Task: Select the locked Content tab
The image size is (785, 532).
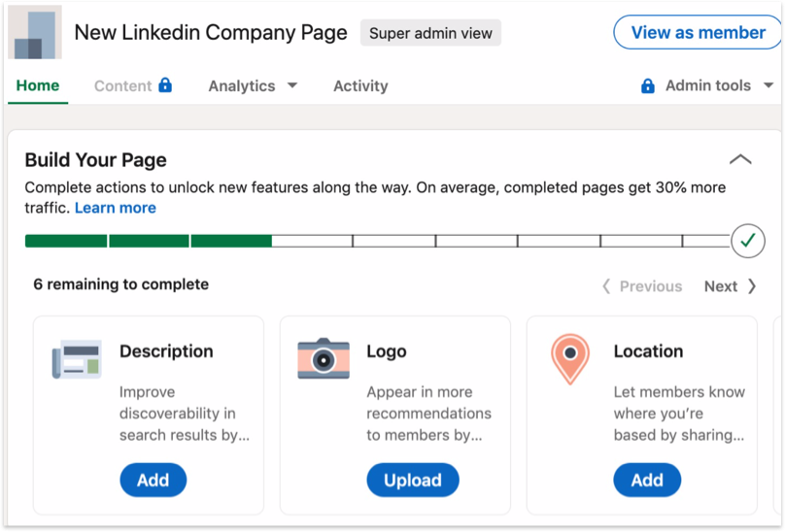Action: click(122, 85)
